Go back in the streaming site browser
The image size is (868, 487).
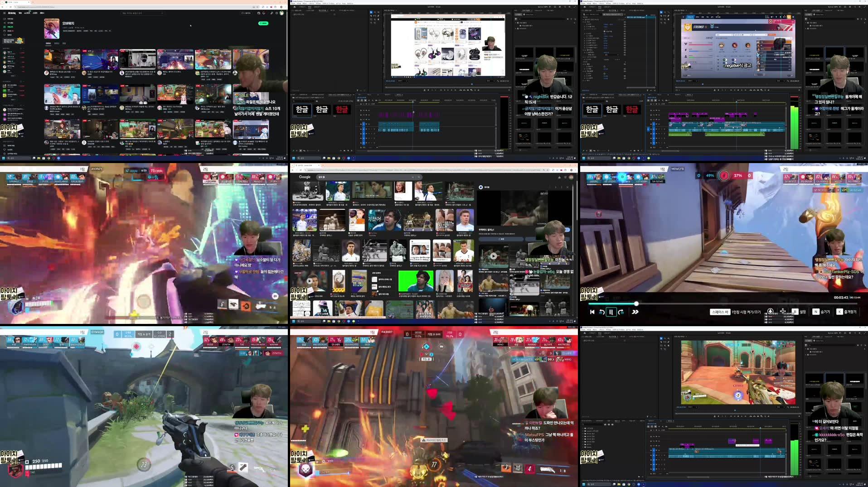click(x=3, y=7)
